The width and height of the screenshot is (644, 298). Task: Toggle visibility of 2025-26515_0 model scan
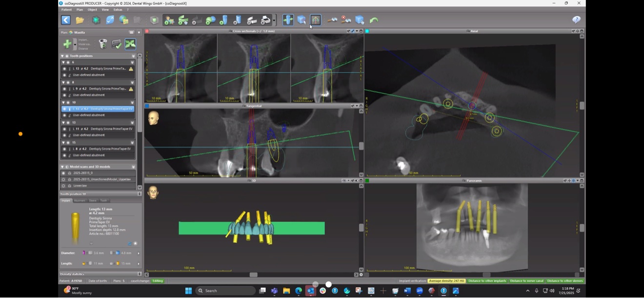[63, 173]
